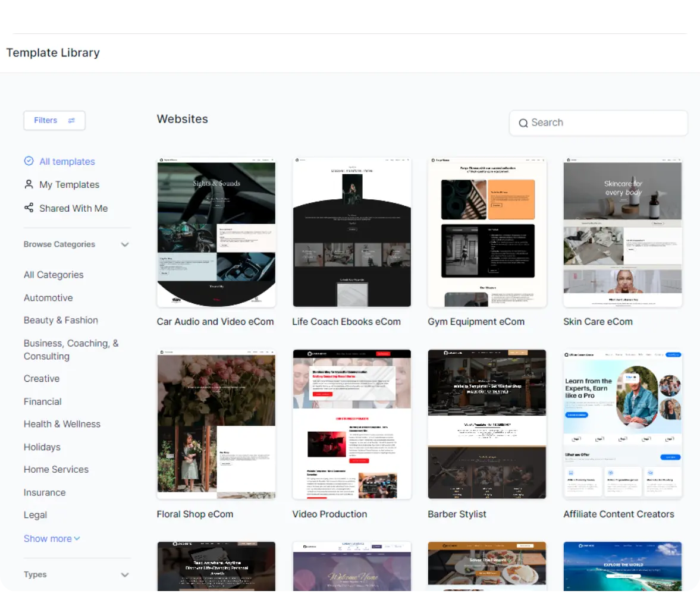Click the My Templates person icon
Viewport: 700px width, 597px height.
pos(29,184)
